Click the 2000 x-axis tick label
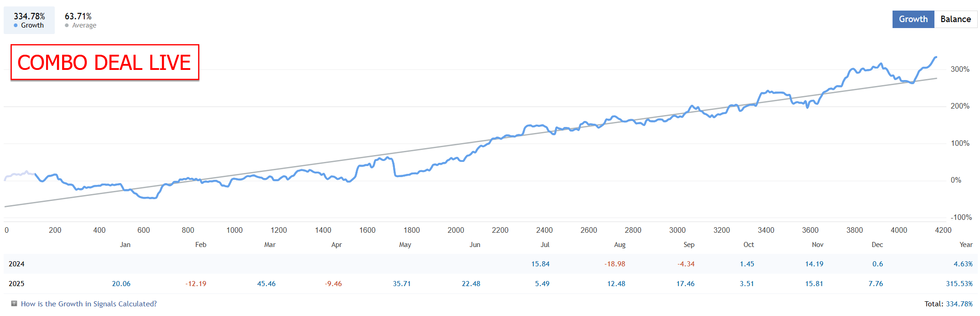Viewport: 980px width, 316px height. 456,230
